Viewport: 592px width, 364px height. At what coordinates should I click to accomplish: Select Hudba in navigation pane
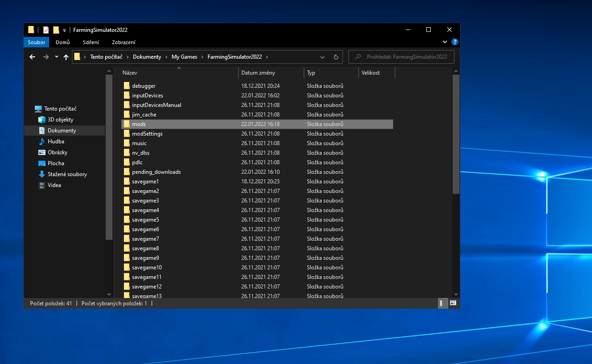56,142
